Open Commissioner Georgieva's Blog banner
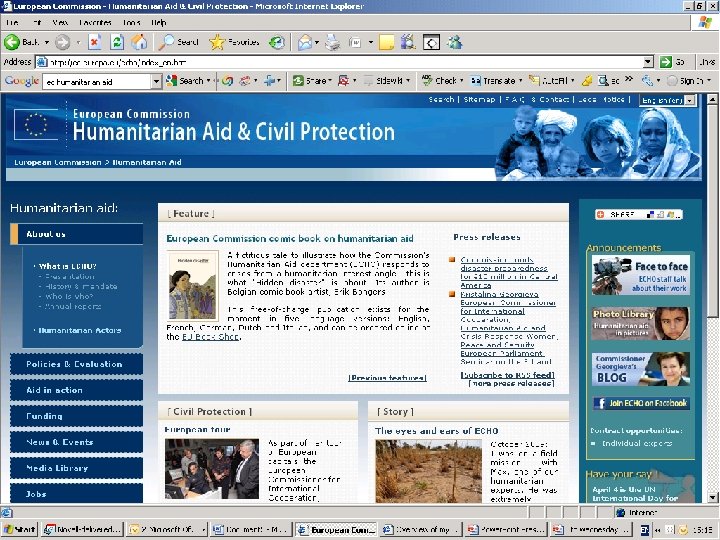Viewport: 720px width, 540px height. (641, 369)
